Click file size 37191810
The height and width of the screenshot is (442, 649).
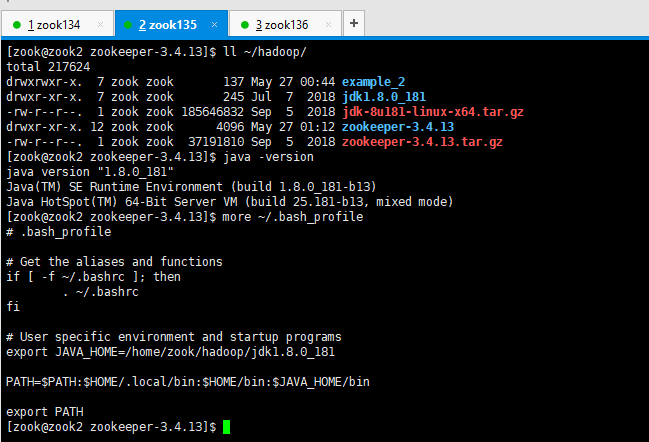coord(216,142)
